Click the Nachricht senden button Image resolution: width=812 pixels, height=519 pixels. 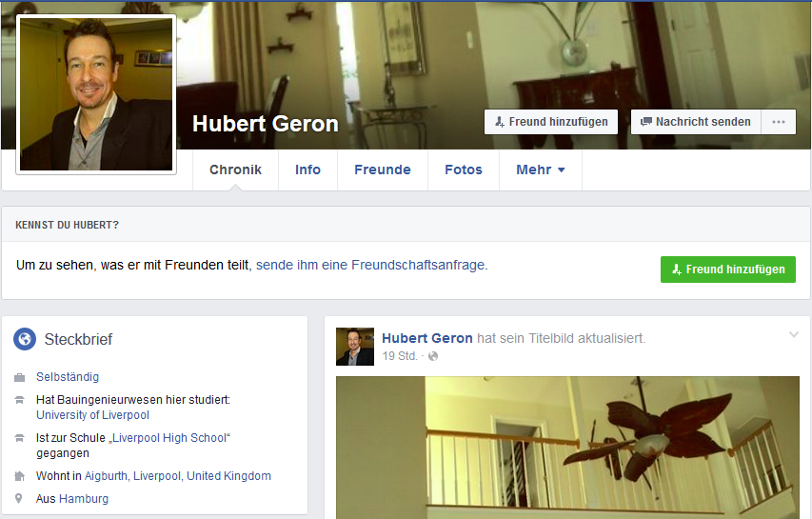pyautogui.click(x=696, y=122)
